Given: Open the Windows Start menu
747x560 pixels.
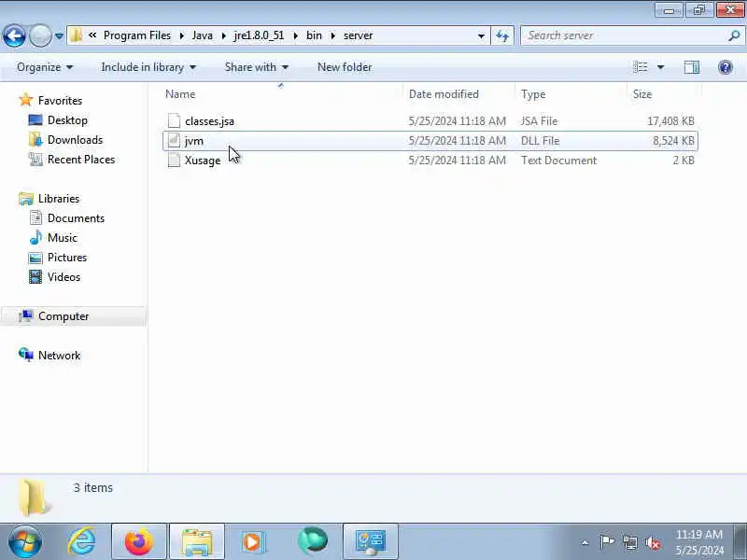Looking at the screenshot, I should [25, 541].
